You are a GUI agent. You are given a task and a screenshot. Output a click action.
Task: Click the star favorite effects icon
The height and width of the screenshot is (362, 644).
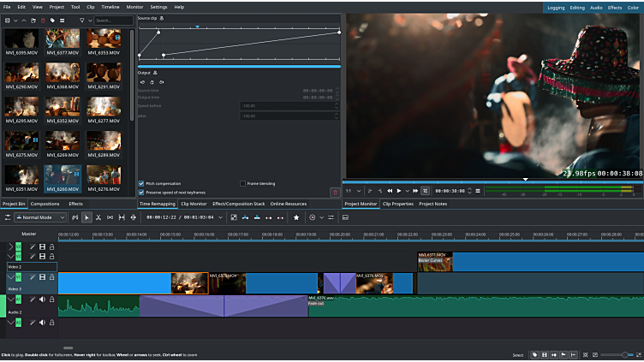pyautogui.click(x=296, y=217)
